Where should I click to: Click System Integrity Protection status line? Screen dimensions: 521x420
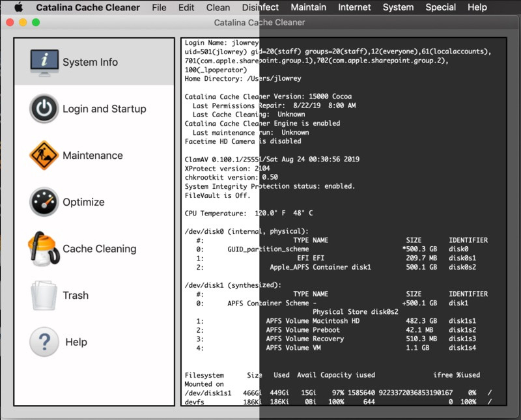click(270, 186)
